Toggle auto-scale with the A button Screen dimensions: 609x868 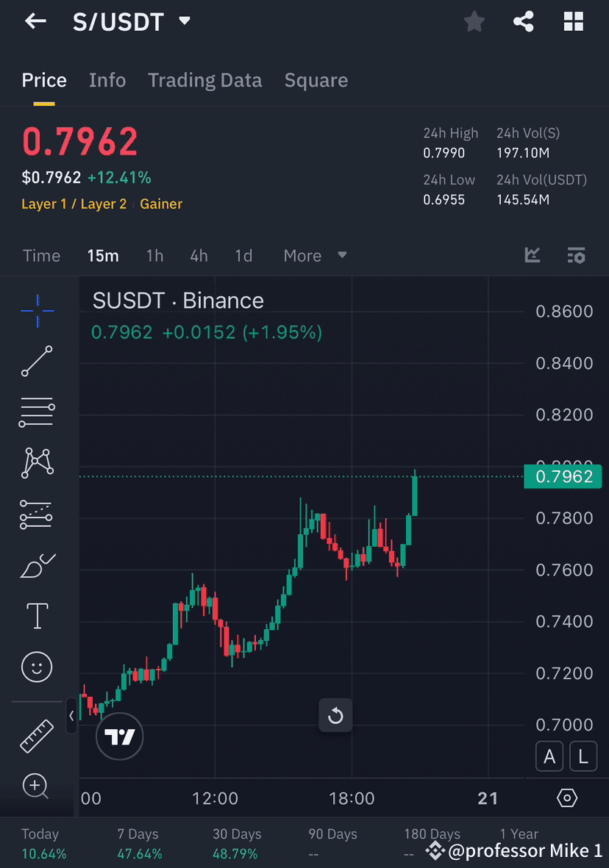(x=549, y=756)
